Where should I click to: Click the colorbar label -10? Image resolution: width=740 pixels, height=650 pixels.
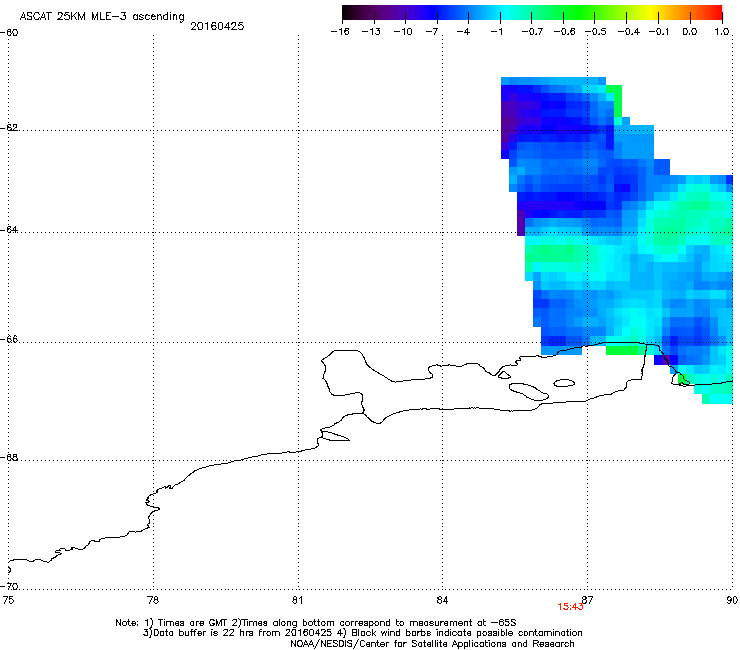[403, 32]
